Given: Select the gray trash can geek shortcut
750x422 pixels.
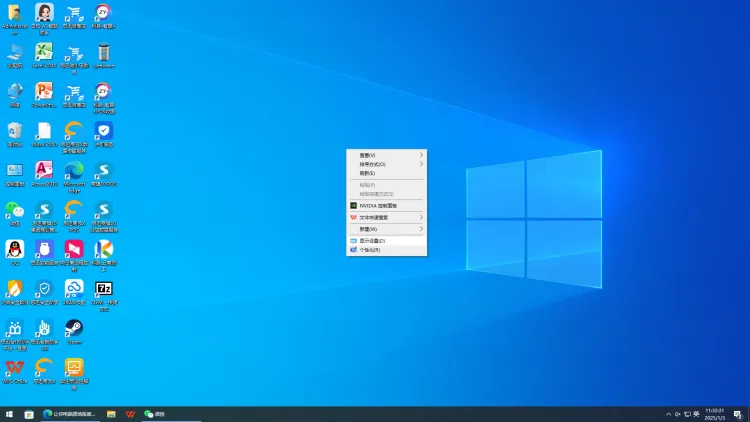Looking at the screenshot, I should (x=104, y=56).
